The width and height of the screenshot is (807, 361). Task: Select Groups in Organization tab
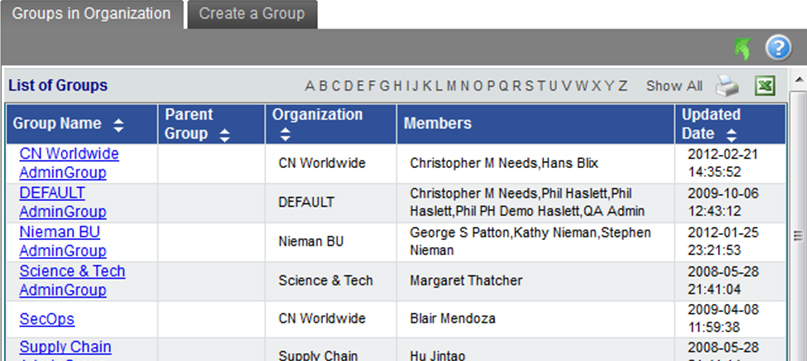pyautogui.click(x=92, y=14)
